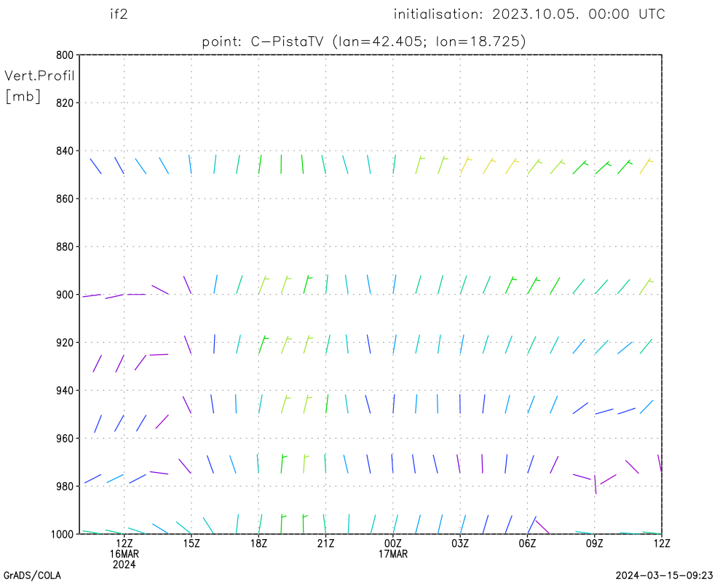Click the 840 pressure axis label
728x582 pixels.
click(x=65, y=151)
